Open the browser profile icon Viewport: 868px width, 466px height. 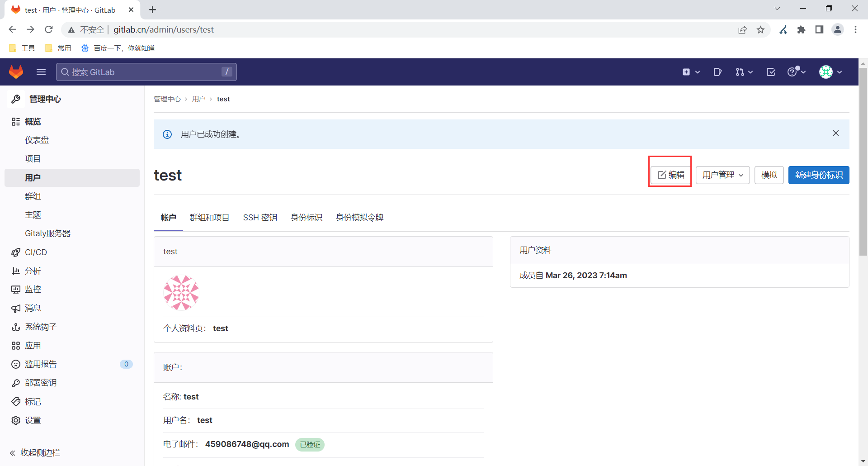(838, 30)
